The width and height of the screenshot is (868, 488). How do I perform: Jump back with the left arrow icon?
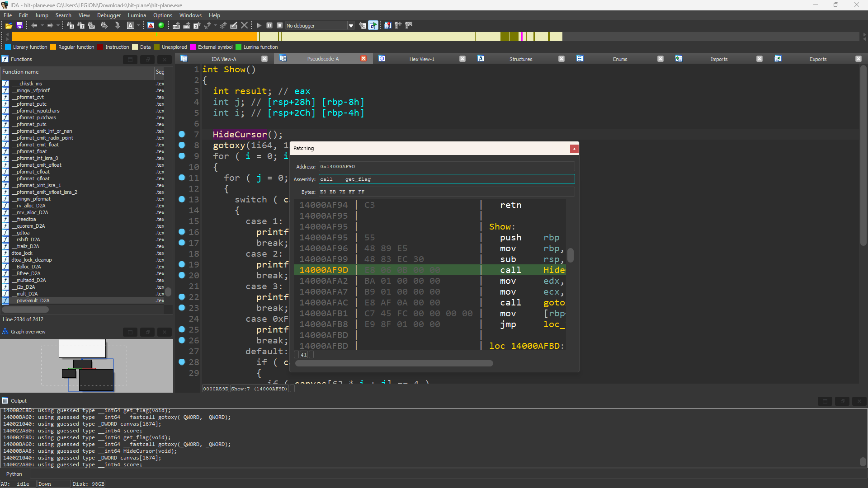[x=34, y=26]
